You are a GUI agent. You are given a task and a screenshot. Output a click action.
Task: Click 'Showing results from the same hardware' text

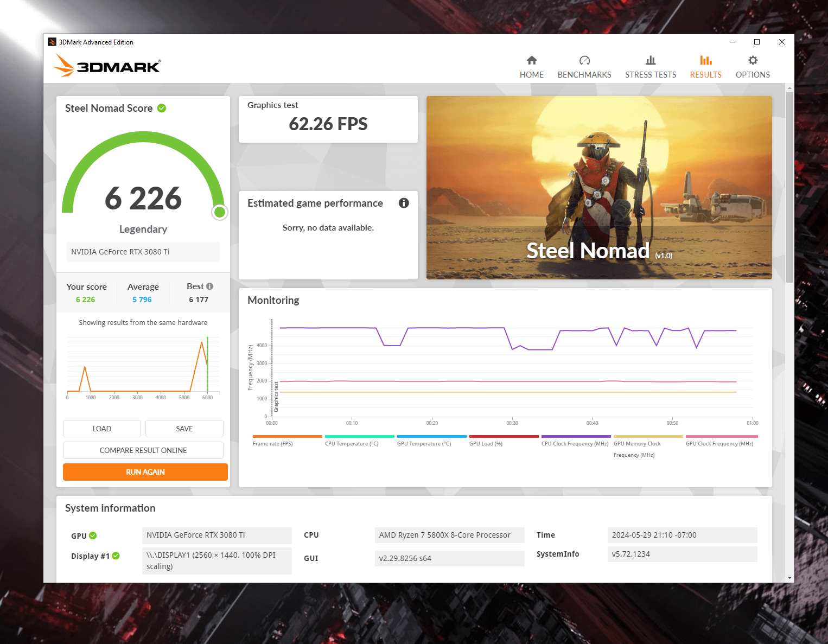click(x=143, y=322)
